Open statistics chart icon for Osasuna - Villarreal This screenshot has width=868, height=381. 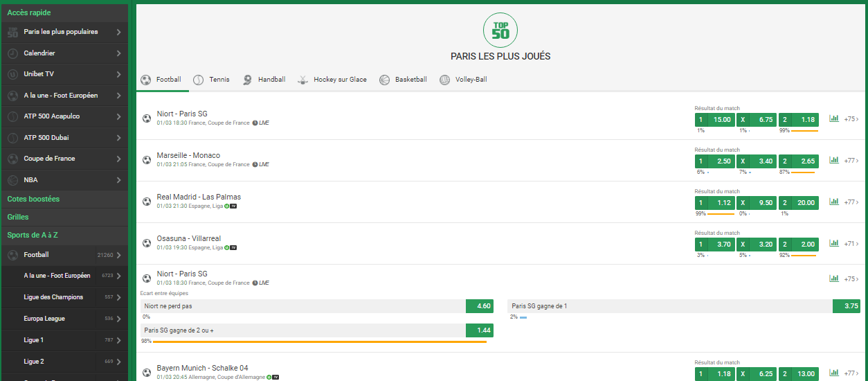click(x=834, y=243)
